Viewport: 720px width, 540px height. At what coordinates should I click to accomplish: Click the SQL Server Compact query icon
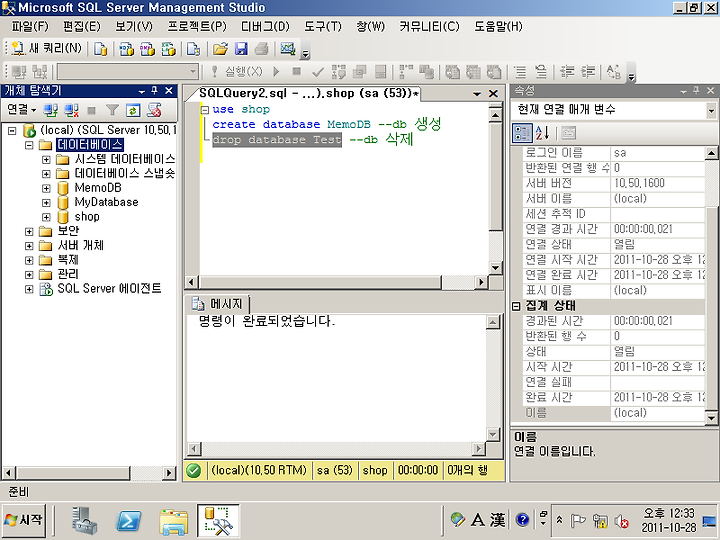point(193,48)
